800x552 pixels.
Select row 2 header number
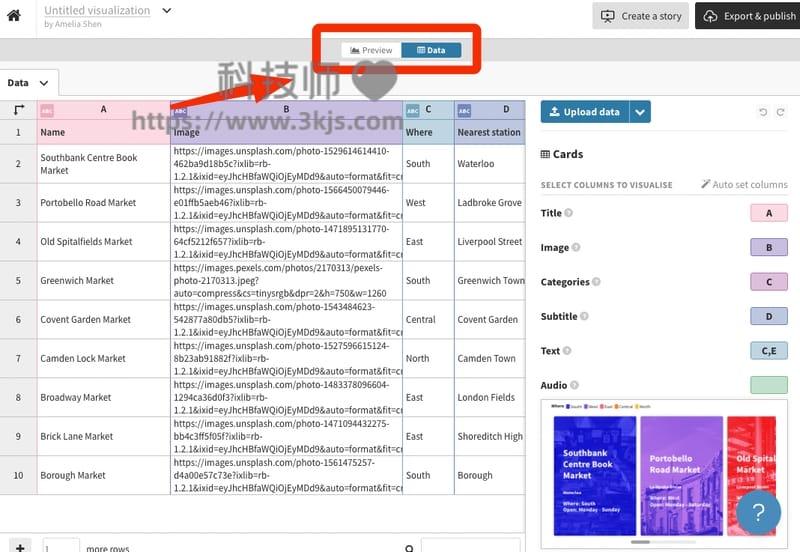tap(18, 164)
